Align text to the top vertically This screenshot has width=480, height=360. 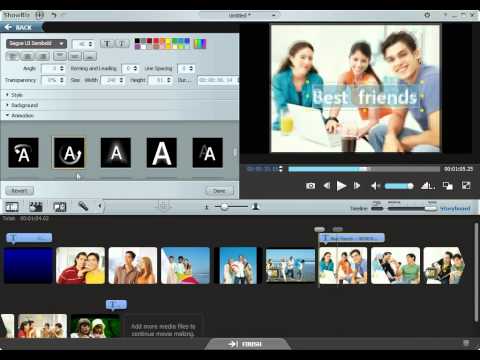60,56
